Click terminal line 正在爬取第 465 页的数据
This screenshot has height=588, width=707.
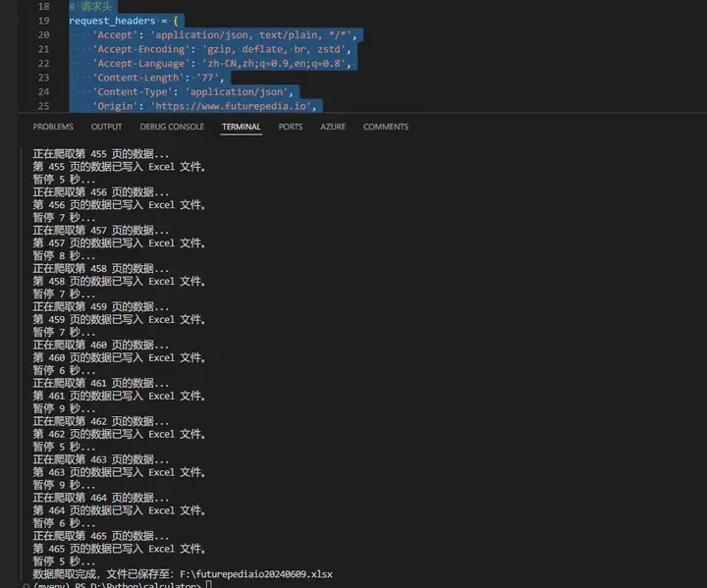[100, 536]
